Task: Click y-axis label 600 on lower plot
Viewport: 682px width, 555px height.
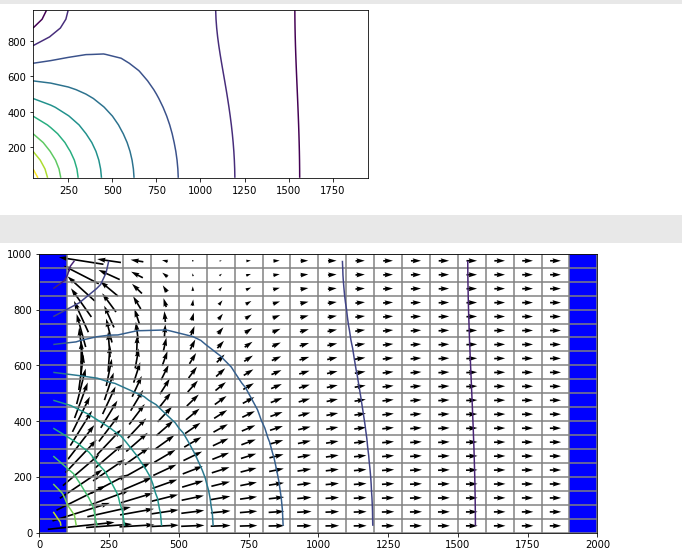Action: click(22, 366)
